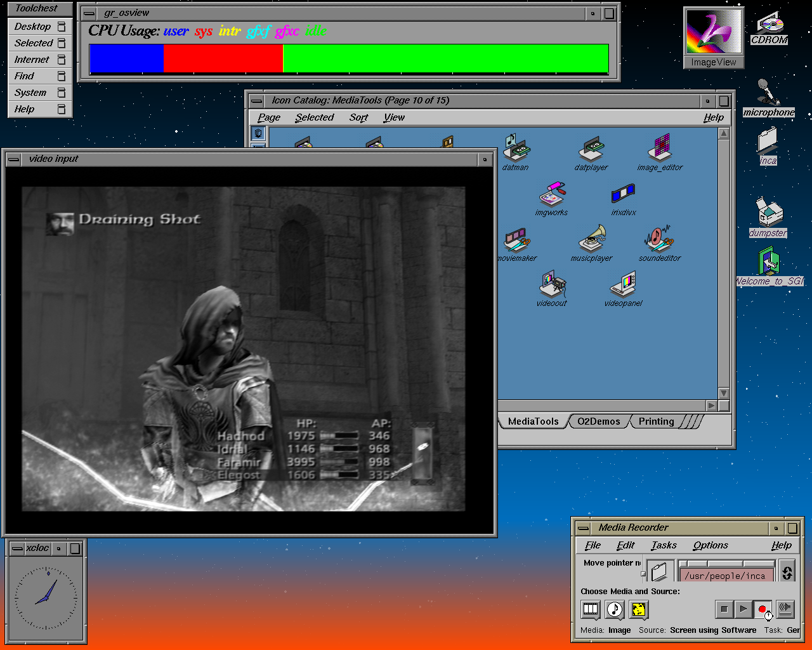
Task: Click the folder icon in Media Recorder
Action: pyautogui.click(x=660, y=571)
